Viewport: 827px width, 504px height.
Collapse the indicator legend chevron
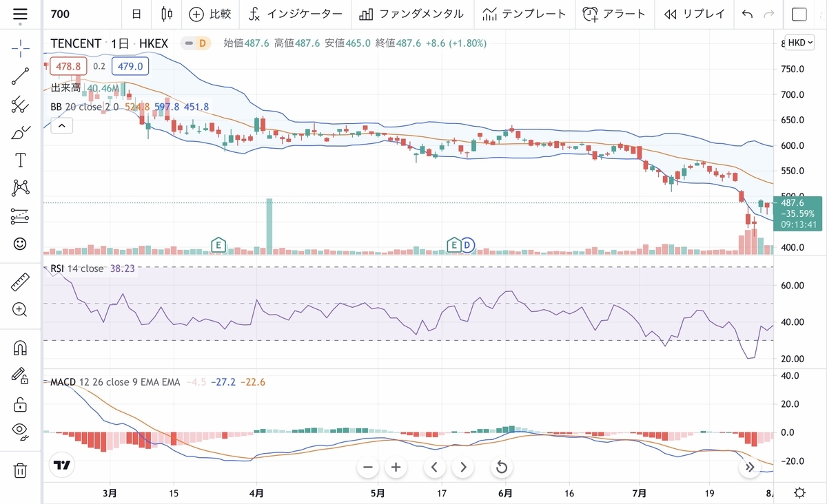click(61, 125)
